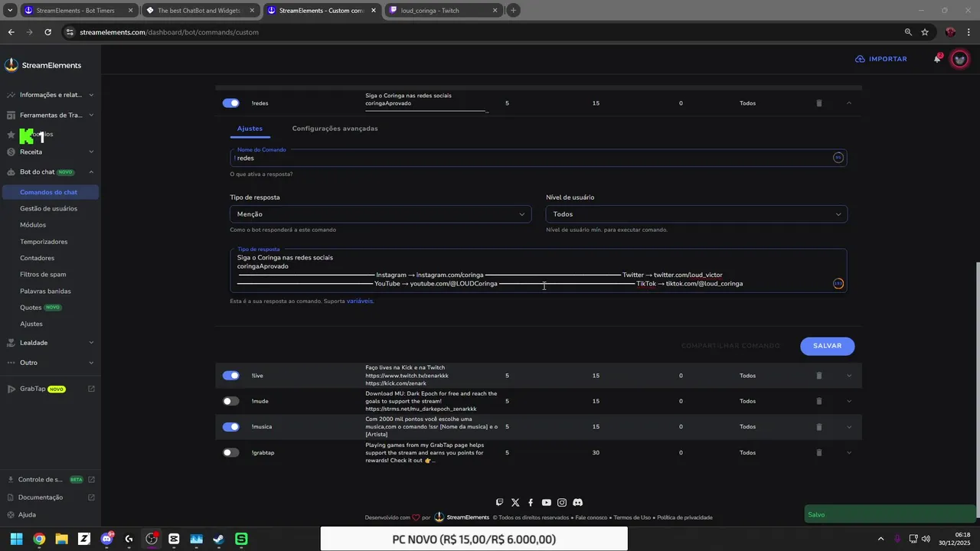The height and width of the screenshot is (551, 980).
Task: Enable the !grabtap command switch
Action: point(230,452)
